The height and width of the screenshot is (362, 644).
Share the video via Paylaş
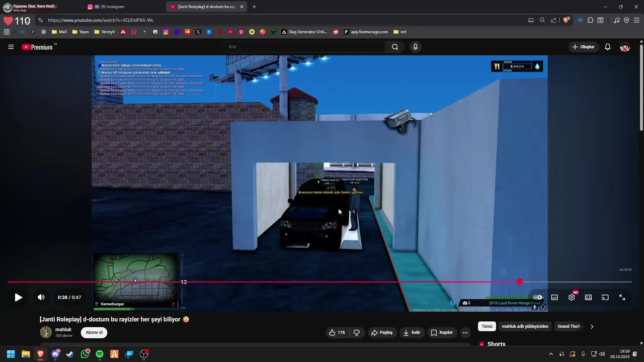381,332
